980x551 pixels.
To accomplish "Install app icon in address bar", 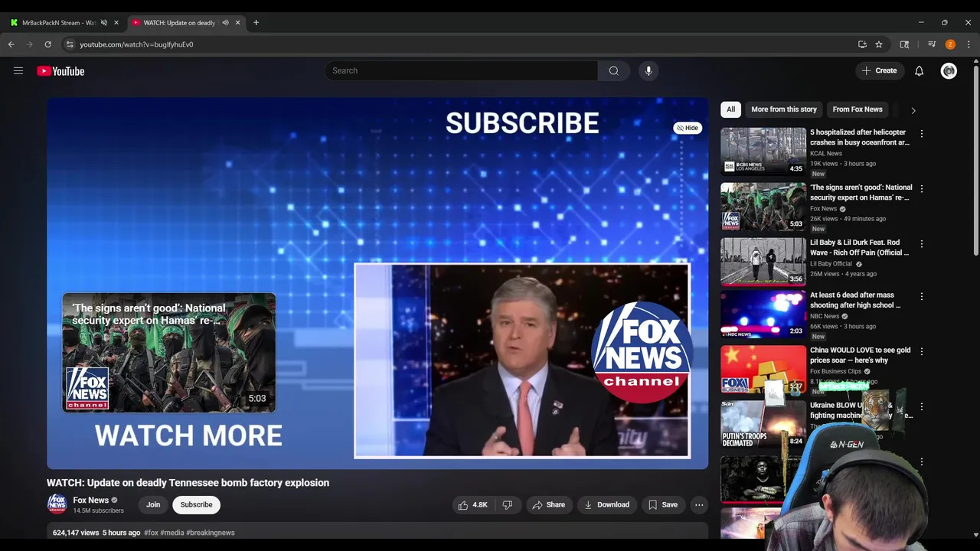I will (862, 44).
